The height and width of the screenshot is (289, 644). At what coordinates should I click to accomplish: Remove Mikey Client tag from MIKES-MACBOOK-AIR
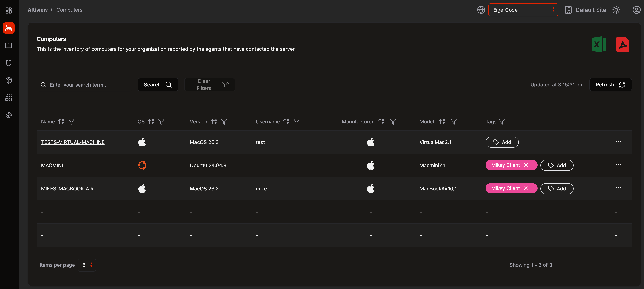point(526,188)
